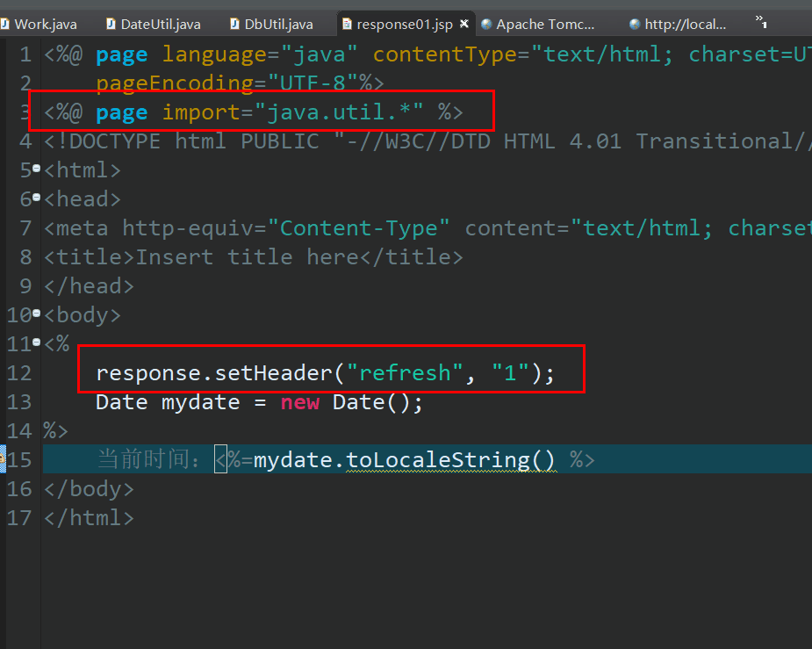Click the closing html tag on line 17
Viewport: 812px width, 649px height.
(x=89, y=518)
